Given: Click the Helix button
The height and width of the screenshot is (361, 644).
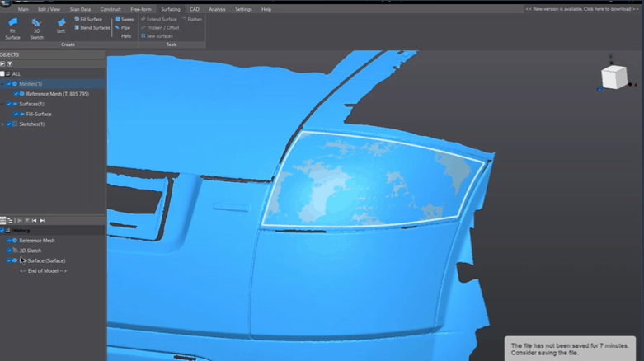Looking at the screenshot, I should click(x=126, y=36).
